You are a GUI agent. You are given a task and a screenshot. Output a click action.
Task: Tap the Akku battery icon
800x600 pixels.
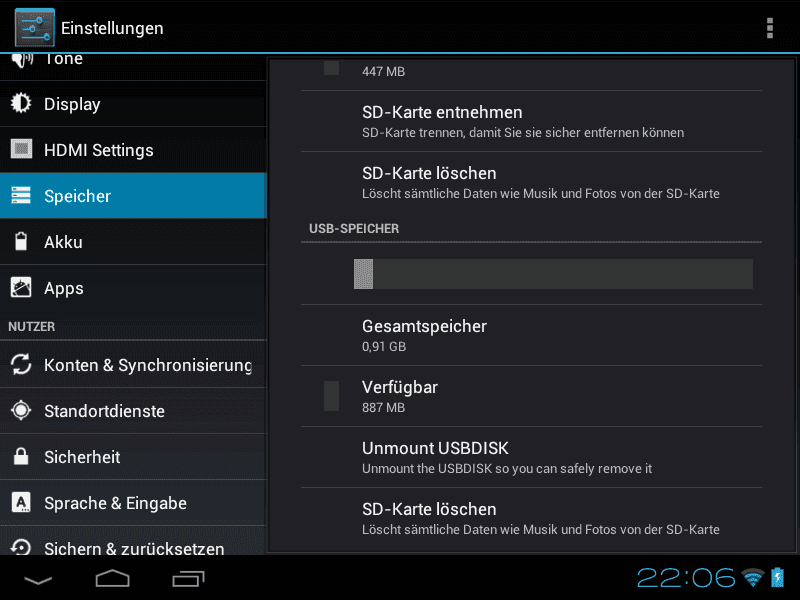(21, 241)
